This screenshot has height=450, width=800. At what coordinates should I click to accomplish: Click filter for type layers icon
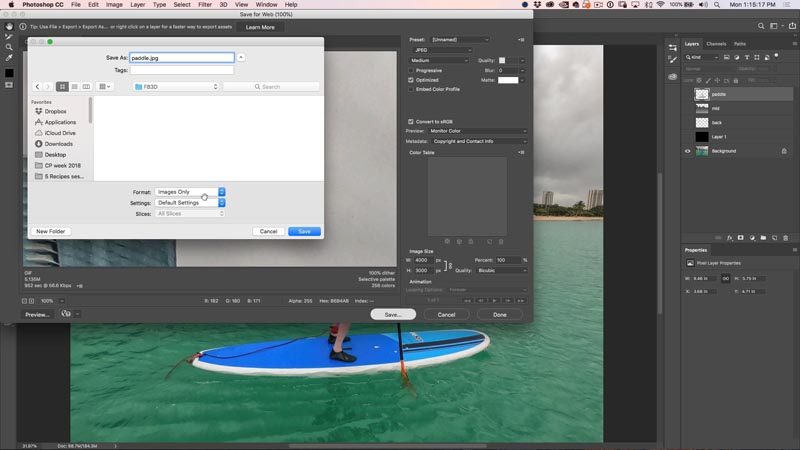pos(746,57)
